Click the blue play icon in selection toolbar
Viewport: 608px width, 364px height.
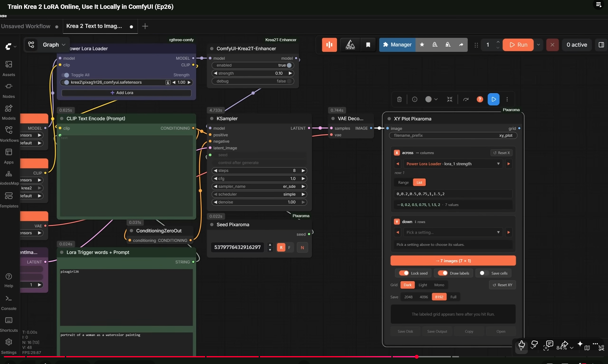(x=494, y=99)
